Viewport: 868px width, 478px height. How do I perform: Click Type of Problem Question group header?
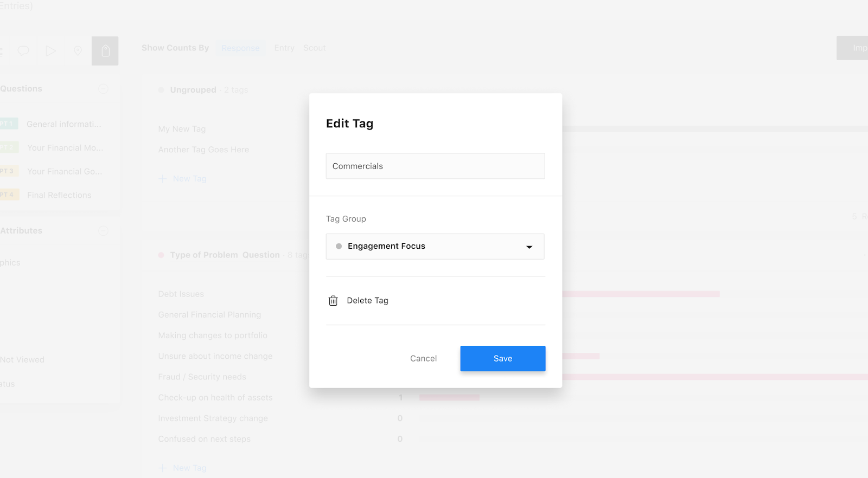click(225, 255)
